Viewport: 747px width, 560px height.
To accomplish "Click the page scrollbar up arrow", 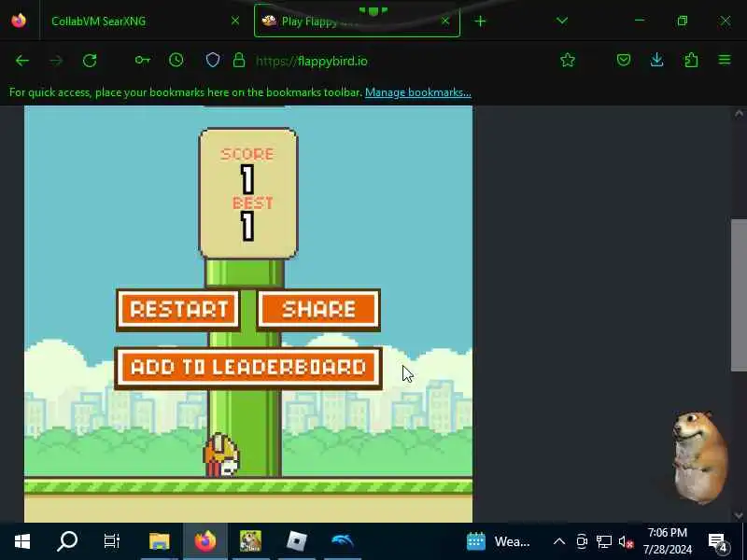I will 739,113.
